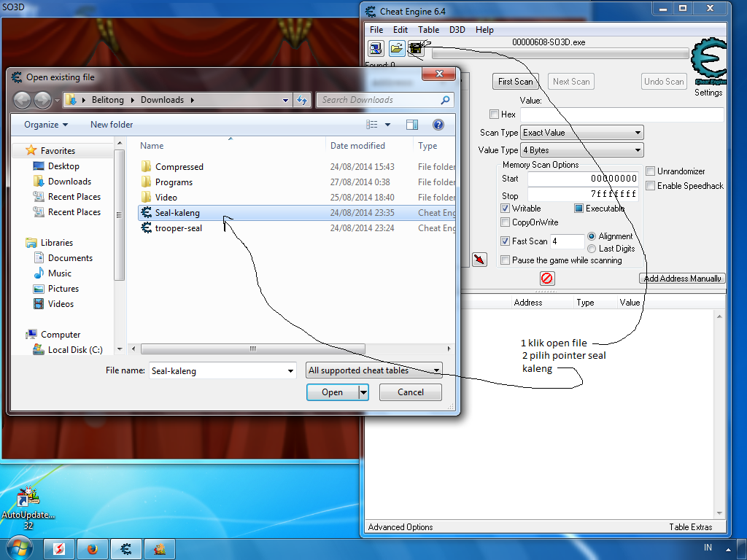Click the red no-entry clear list icon
Image resolution: width=747 pixels, height=560 pixels.
(x=547, y=278)
